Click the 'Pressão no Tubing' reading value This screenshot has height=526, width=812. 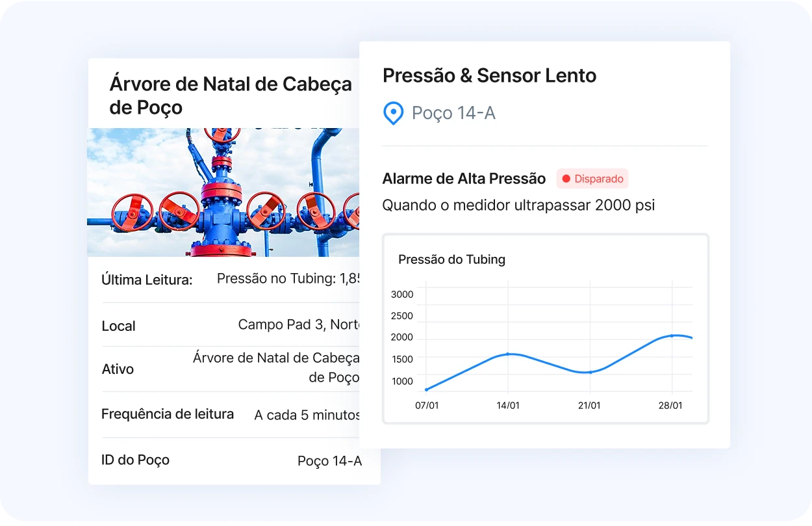point(288,279)
